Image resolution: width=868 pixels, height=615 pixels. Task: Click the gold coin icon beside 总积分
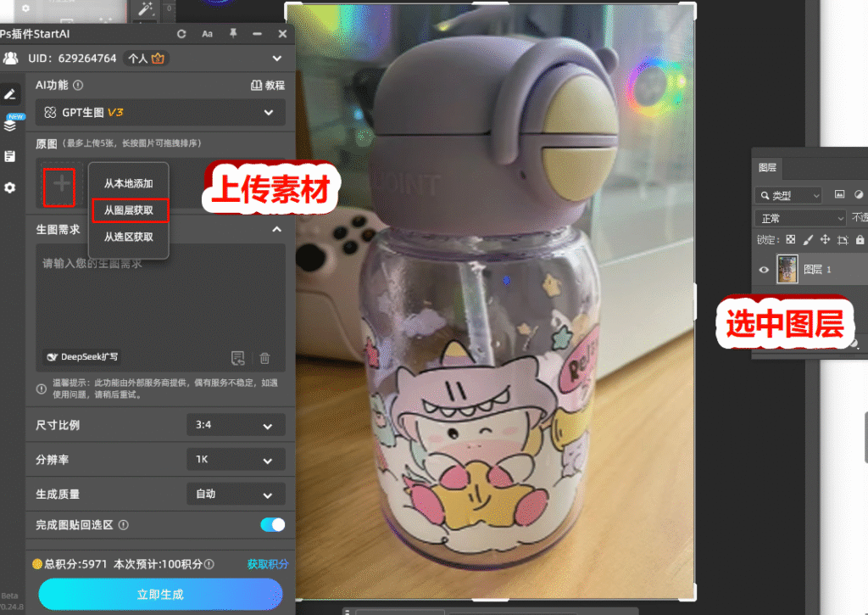pos(37,564)
